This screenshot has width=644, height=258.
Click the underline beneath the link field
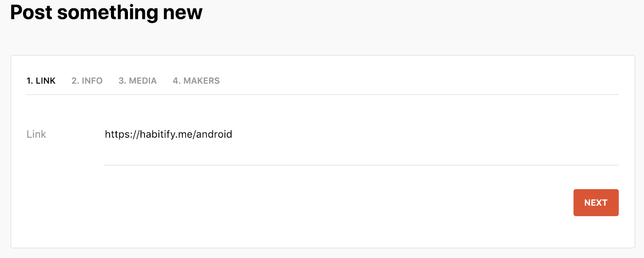click(361, 165)
